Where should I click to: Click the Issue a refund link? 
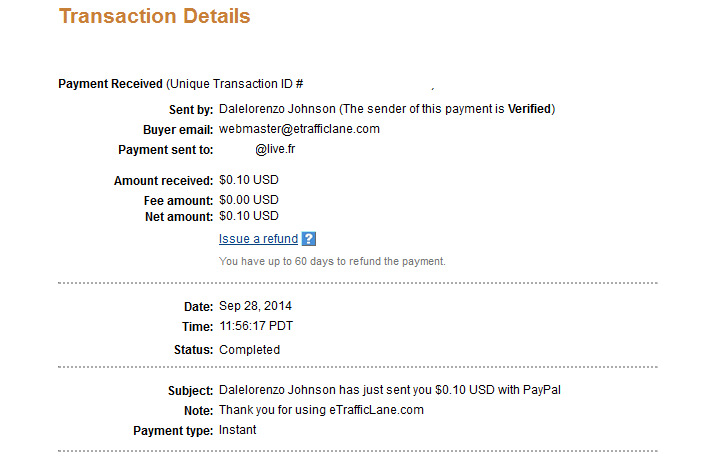(x=258, y=239)
